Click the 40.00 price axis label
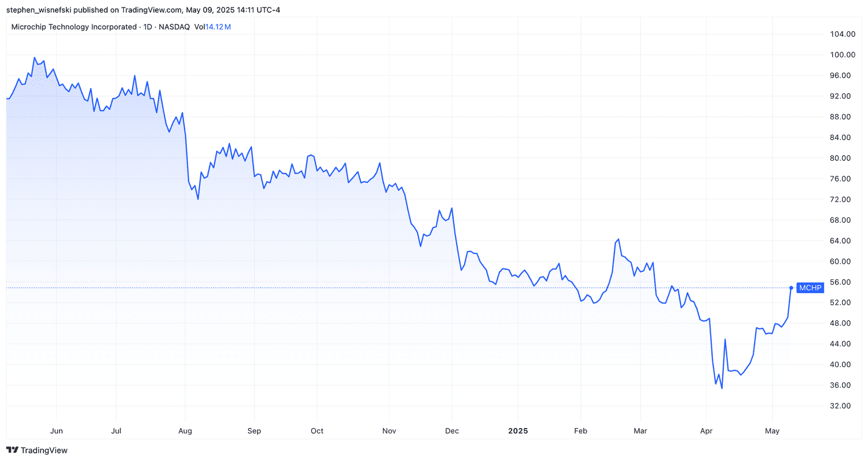Image resolution: width=868 pixels, height=461 pixels. pos(841,364)
